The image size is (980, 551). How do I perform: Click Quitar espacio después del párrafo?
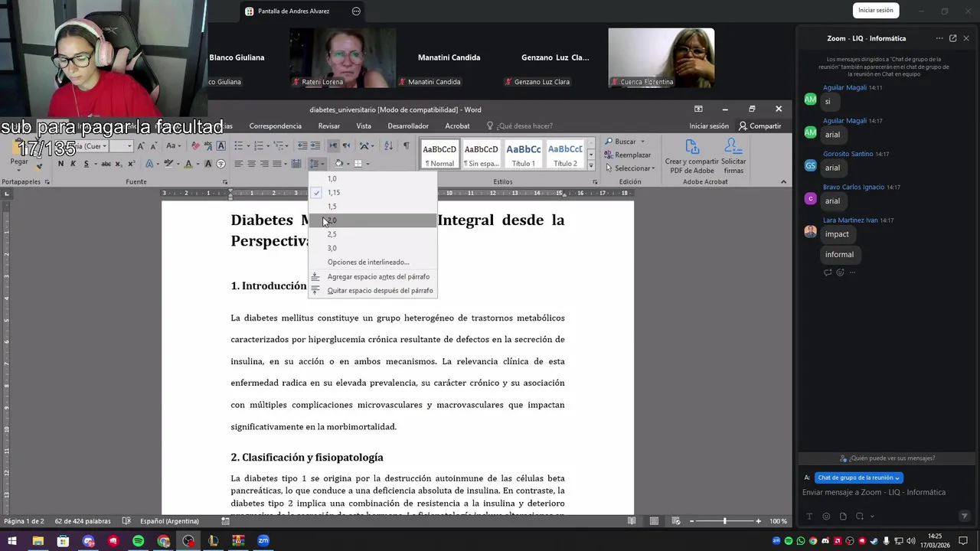point(373,291)
